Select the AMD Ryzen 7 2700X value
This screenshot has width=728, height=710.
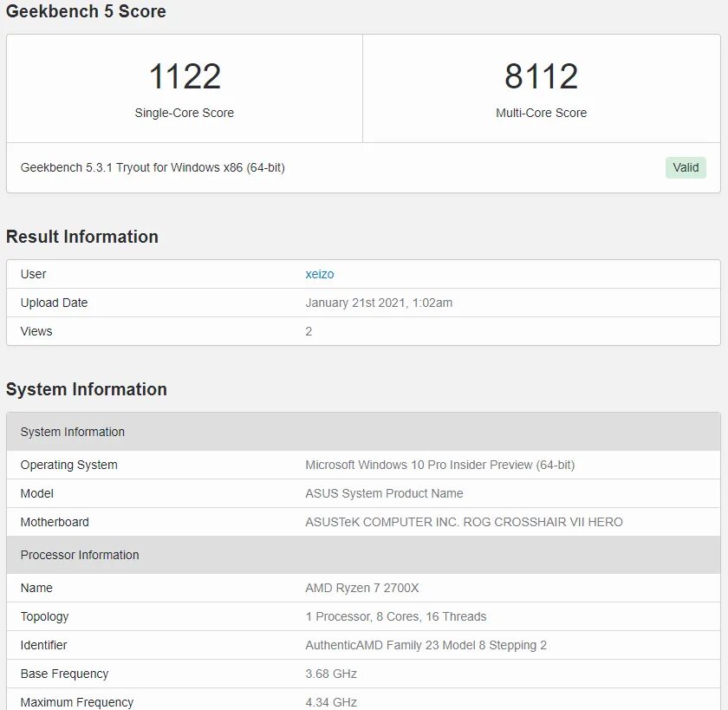361,588
